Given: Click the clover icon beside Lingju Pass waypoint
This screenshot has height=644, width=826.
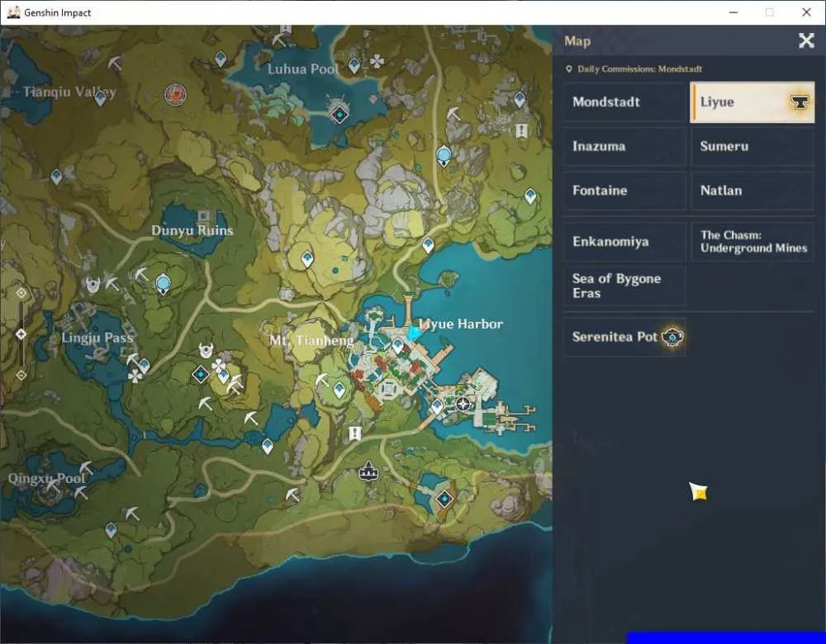Looking at the screenshot, I should click(135, 376).
